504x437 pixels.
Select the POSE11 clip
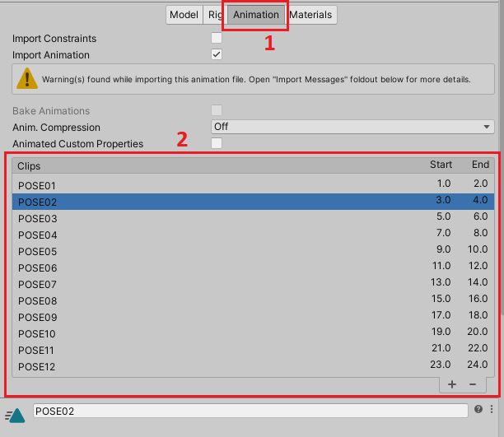click(253, 350)
